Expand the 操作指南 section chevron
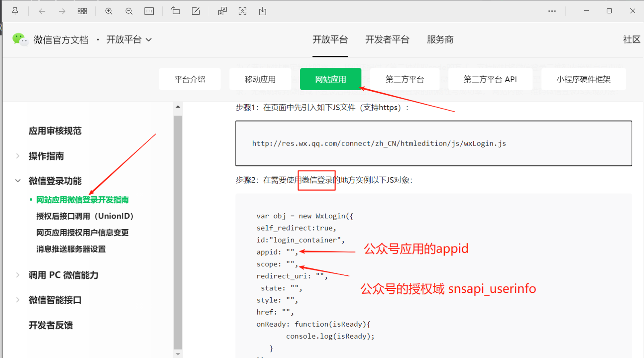Screen dimensions: 644x358 pos(18,156)
